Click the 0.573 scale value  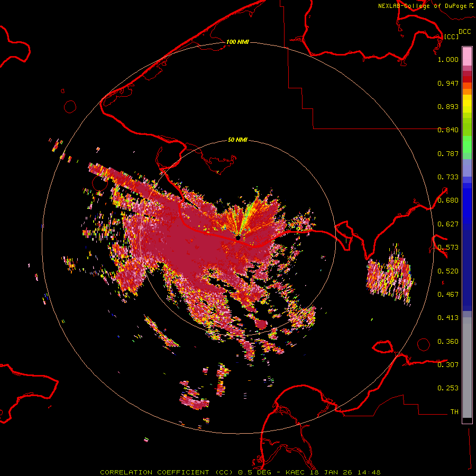[x=448, y=248]
